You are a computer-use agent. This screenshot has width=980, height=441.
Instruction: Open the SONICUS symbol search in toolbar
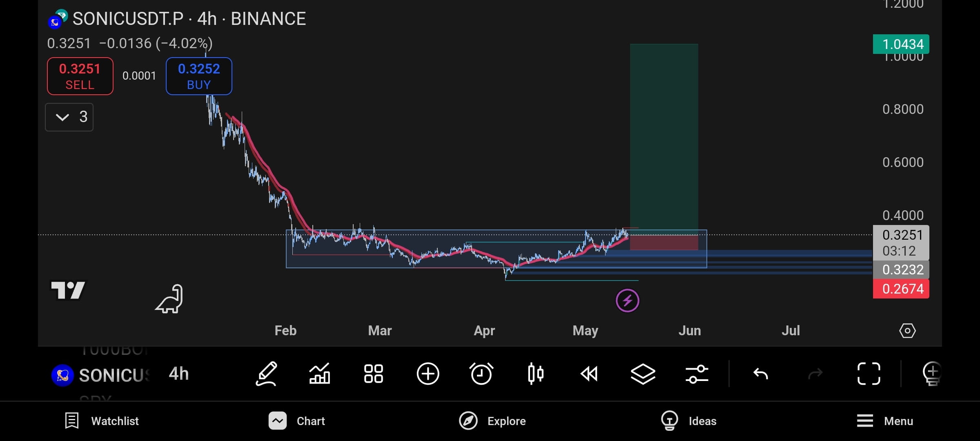pyautogui.click(x=115, y=375)
